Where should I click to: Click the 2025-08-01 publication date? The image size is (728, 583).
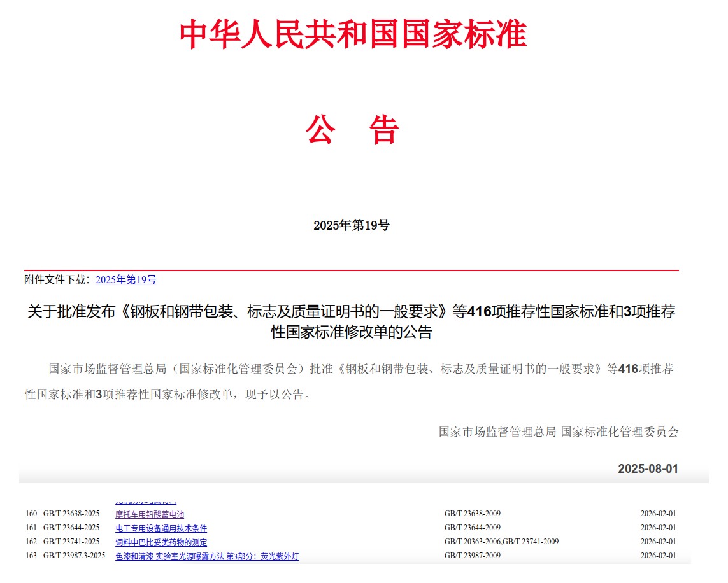click(x=647, y=469)
